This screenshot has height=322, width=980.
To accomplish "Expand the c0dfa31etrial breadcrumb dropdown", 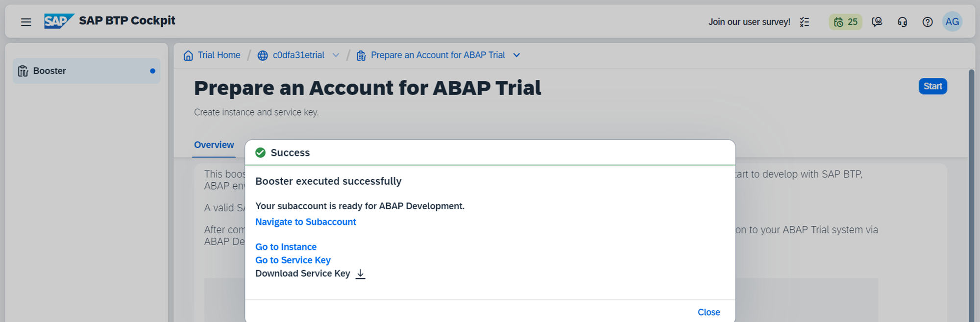I will coord(336,55).
